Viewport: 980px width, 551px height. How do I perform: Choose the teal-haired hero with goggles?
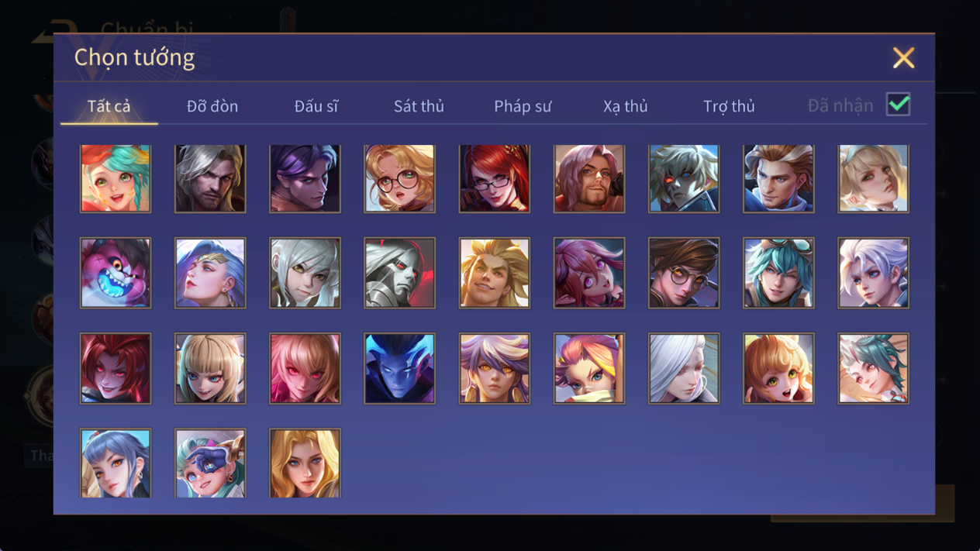[x=778, y=273]
